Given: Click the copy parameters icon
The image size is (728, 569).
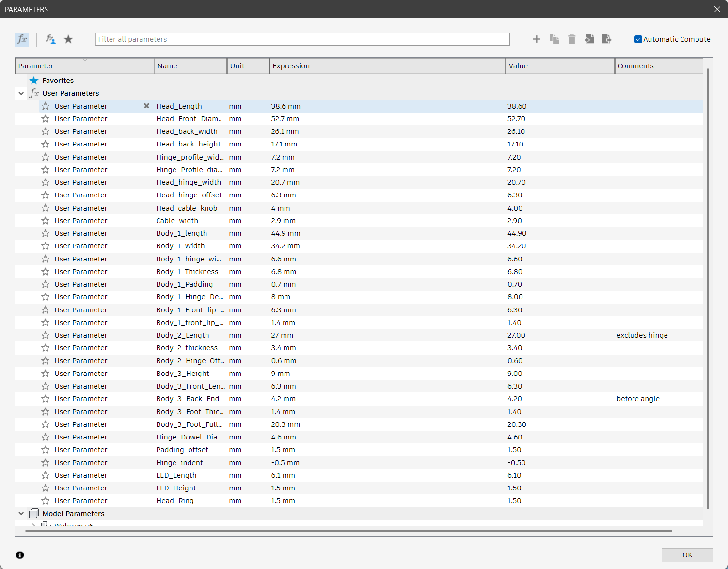Looking at the screenshot, I should [554, 39].
